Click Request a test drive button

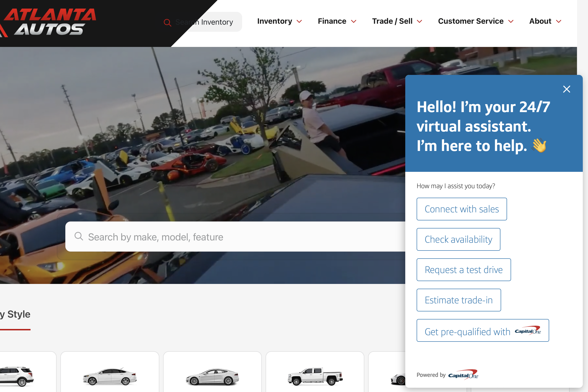coord(464,270)
